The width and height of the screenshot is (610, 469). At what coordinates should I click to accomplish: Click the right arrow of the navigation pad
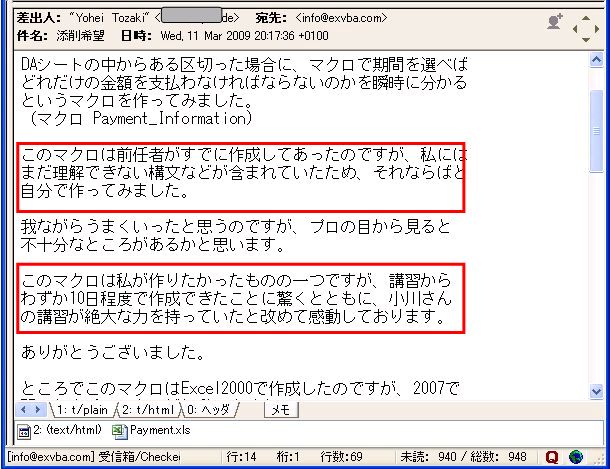pyautogui.click(x=597, y=29)
